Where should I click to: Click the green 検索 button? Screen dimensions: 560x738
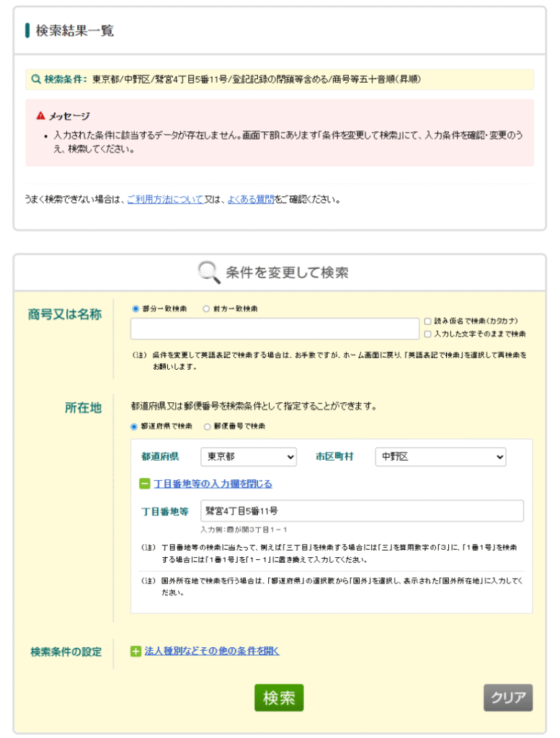279,698
